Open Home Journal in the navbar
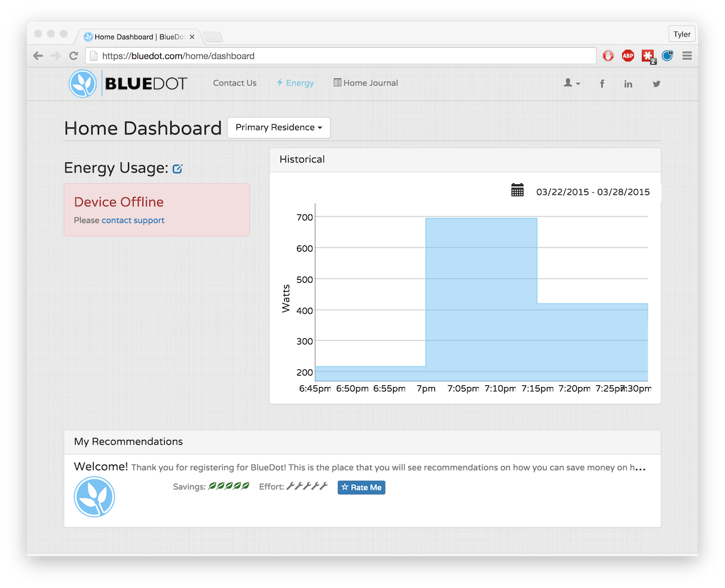This screenshot has height=588, width=725. (366, 83)
